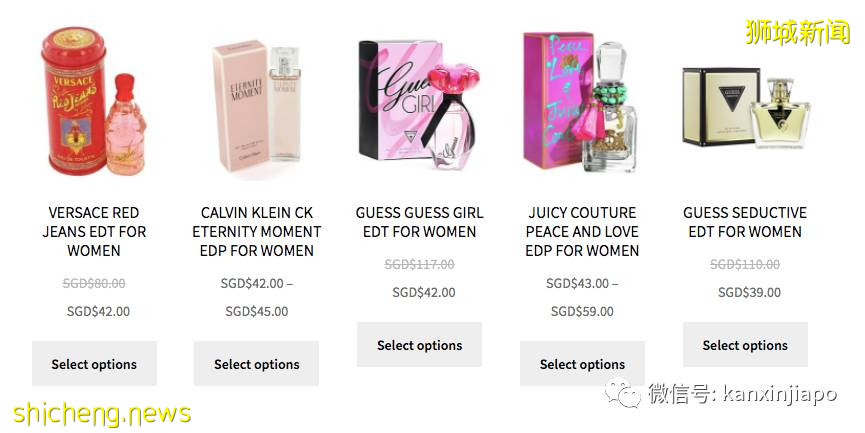This screenshot has width=865, height=433.
Task: Select options for CK Eternity Moment
Action: 257,364
